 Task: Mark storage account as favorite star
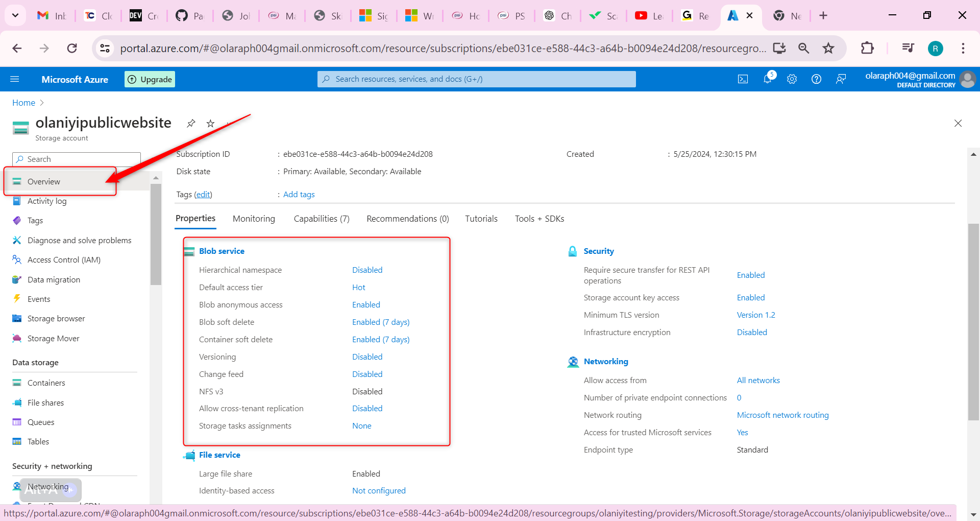point(210,124)
